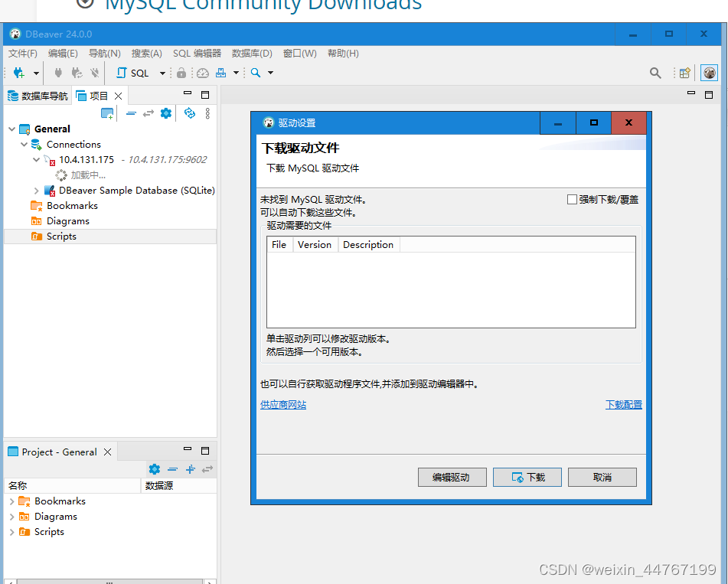Open the 导航(N) menu
The image size is (728, 584).
coord(104,54)
